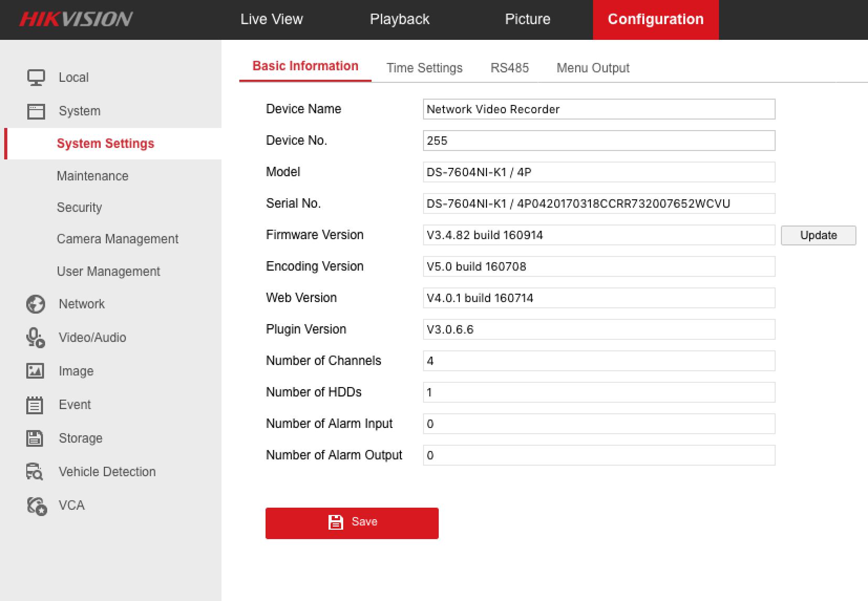Switch to Live View in top navigation
The width and height of the screenshot is (868, 601).
[x=271, y=19]
